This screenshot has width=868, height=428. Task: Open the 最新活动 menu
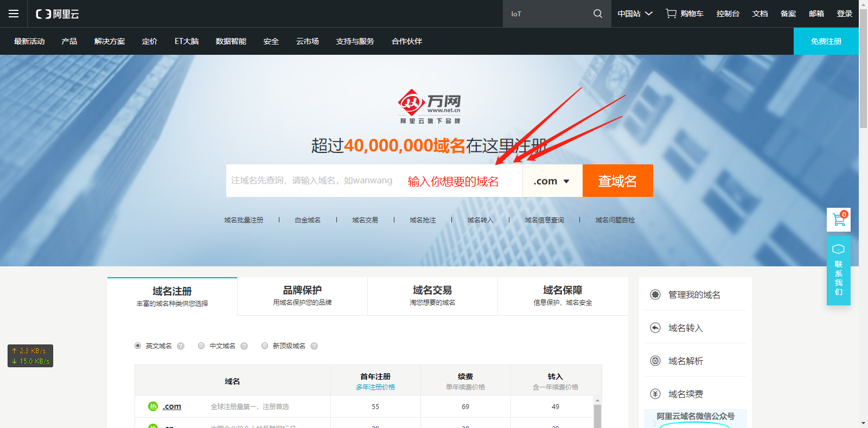coord(29,41)
